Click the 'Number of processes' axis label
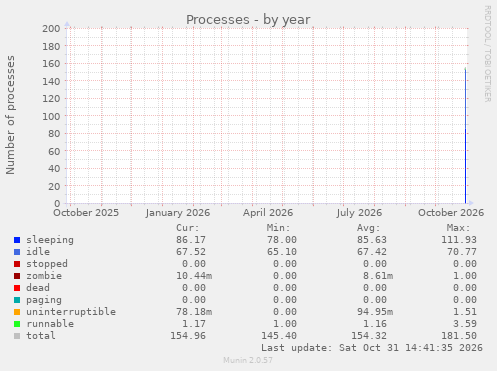Screen dimensions: 497x371 [x=10, y=115]
